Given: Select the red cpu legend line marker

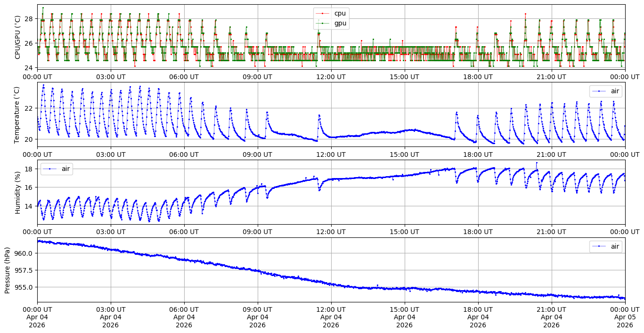Looking at the screenshot, I should click(x=323, y=14).
